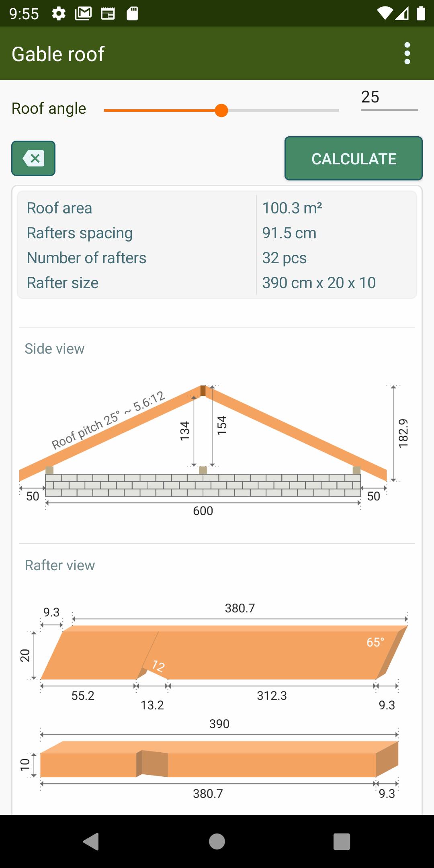The width and height of the screenshot is (434, 868).
Task: Tap the Gmail notification icon
Action: pyautogui.click(x=83, y=14)
